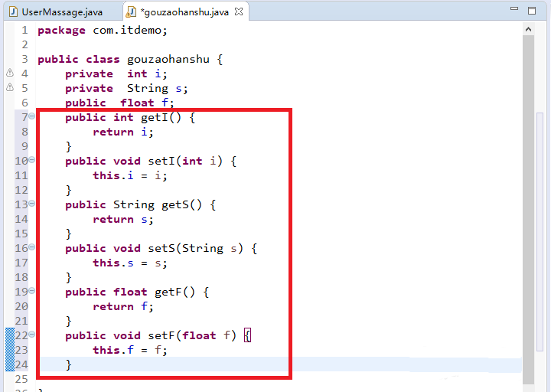Click on 'package com.itdemo;' text
This screenshot has height=392, width=551.
click(x=103, y=31)
